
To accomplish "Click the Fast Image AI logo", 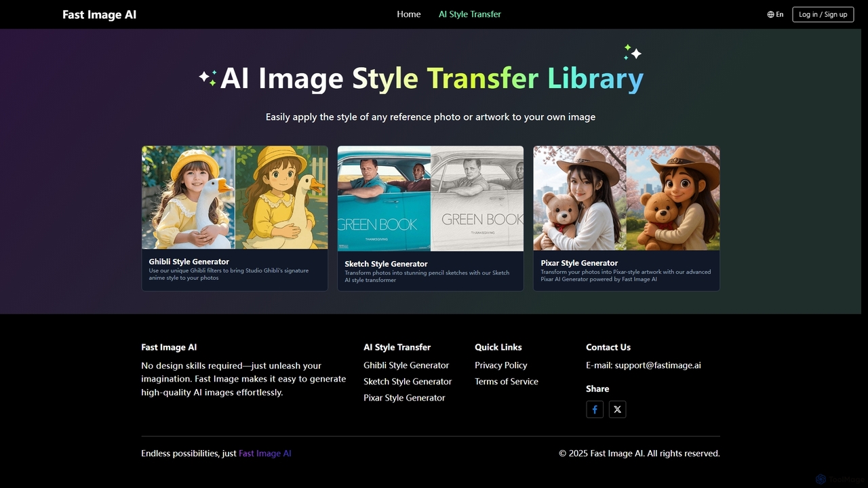I will pos(99,14).
